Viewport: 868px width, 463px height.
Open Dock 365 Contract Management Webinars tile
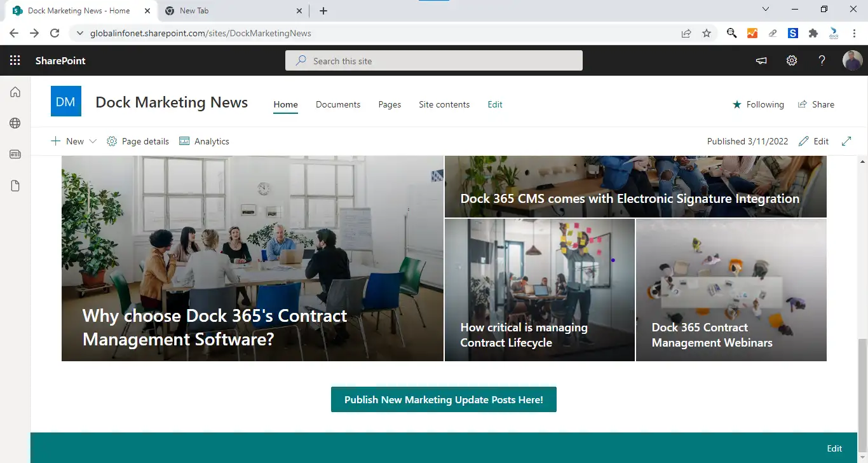[x=731, y=290]
